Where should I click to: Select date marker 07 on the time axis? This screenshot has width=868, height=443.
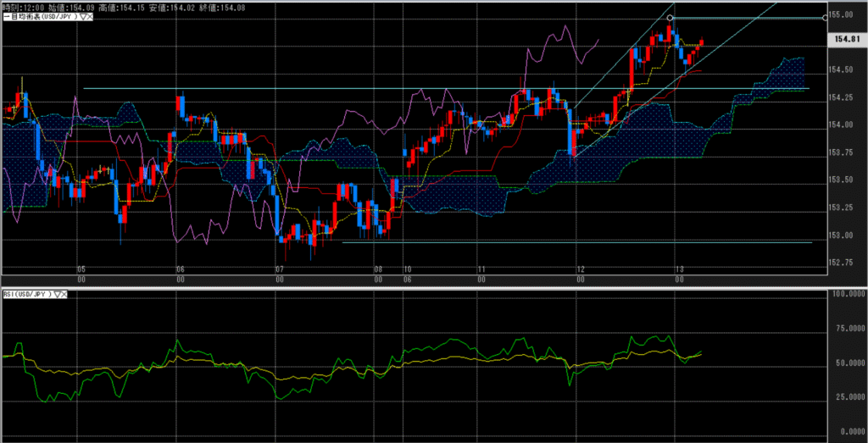[x=279, y=269]
